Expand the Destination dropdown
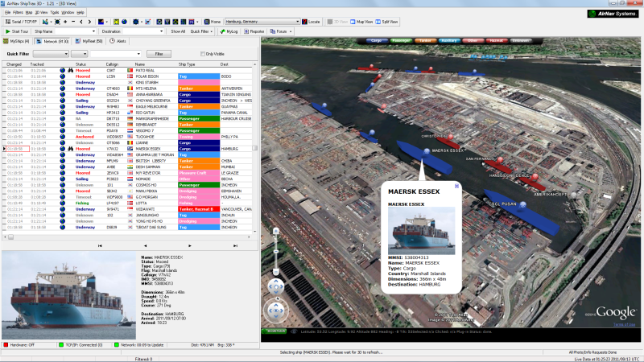644x362 pixels. tap(159, 31)
